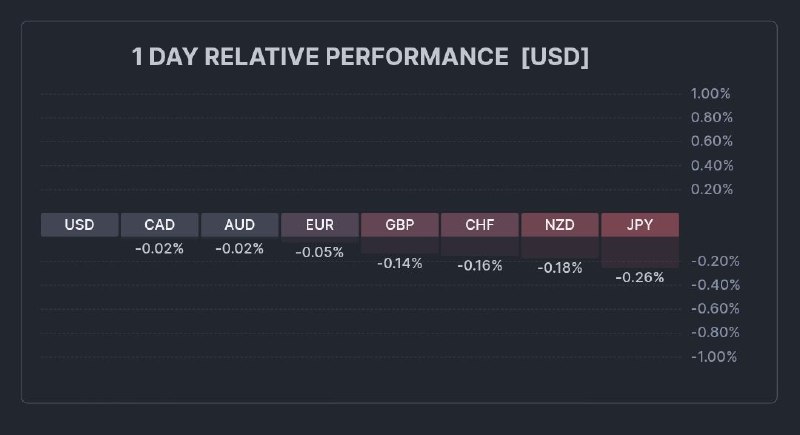
Task: Click the -1.00% axis label
Action: point(714,357)
